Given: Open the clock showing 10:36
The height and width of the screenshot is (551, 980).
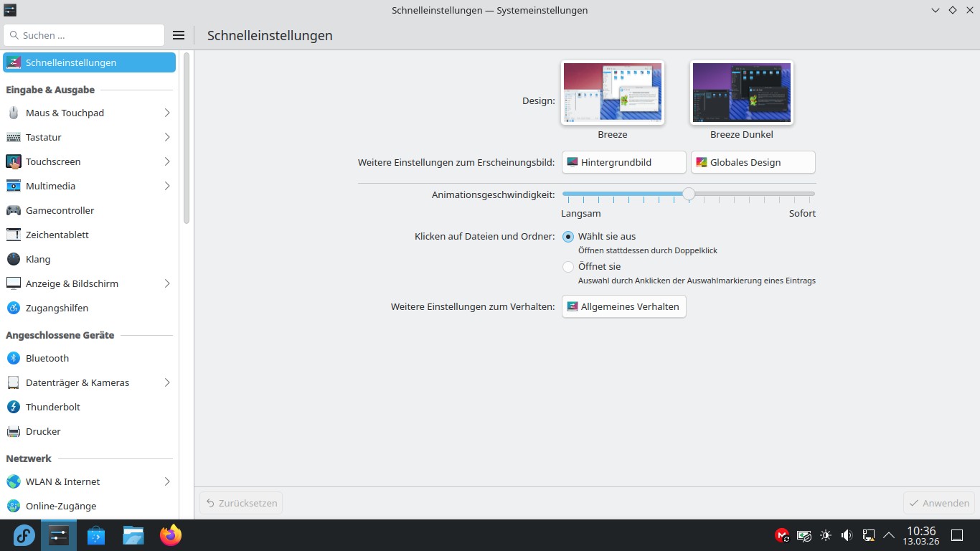Looking at the screenshot, I should [x=921, y=535].
